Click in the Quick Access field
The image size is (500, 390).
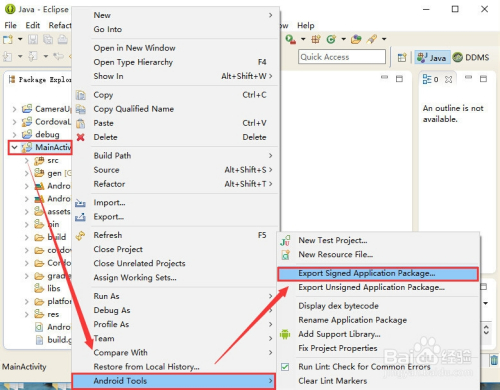click(x=342, y=57)
